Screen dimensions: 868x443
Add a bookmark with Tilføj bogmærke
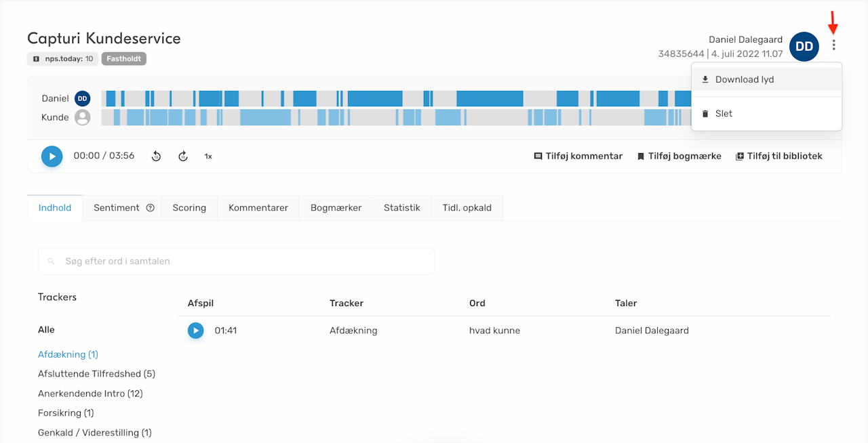679,156
